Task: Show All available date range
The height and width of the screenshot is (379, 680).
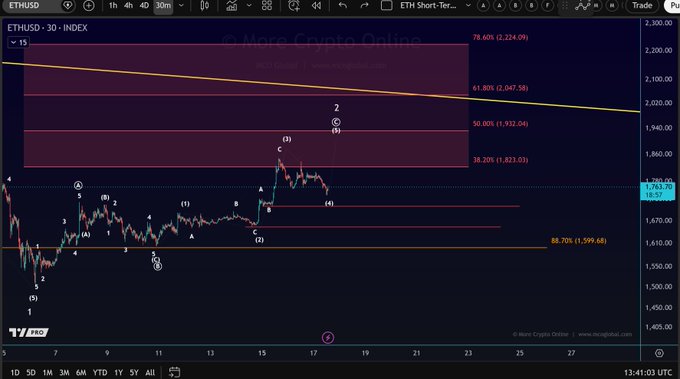Action: pyautogui.click(x=150, y=372)
